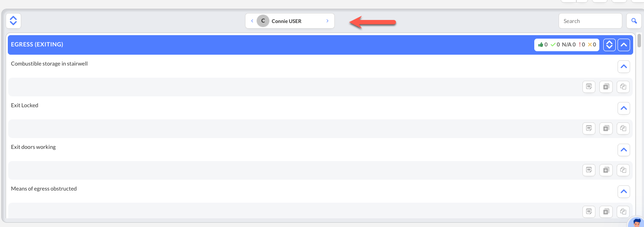The height and width of the screenshot is (227, 644).
Task: Open note editor for Exit Locked item
Action: 589,128
